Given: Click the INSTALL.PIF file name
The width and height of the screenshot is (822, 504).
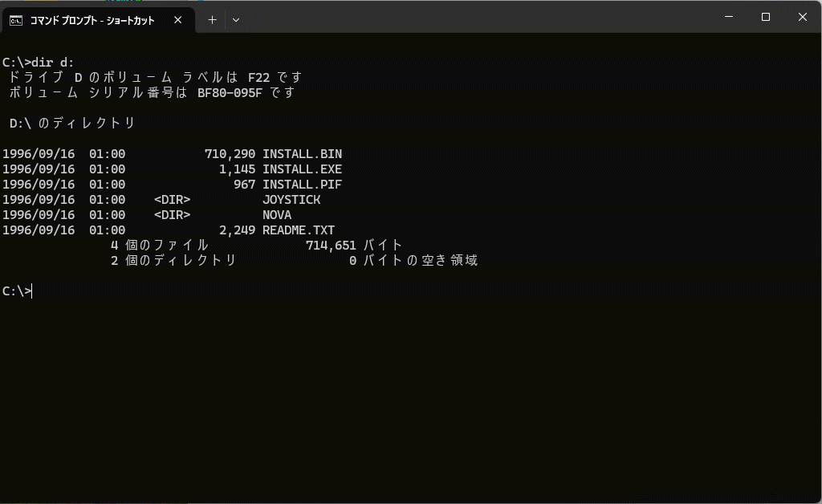Looking at the screenshot, I should pyautogui.click(x=302, y=185).
